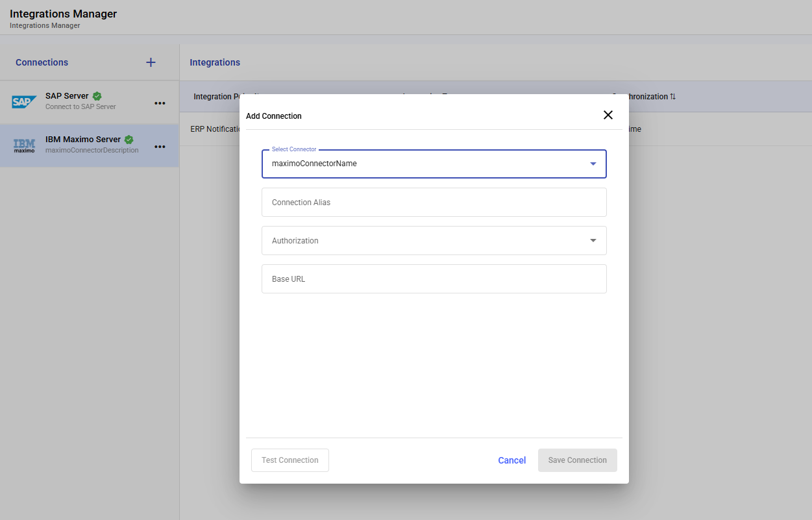Click into the Base URL field
The height and width of the screenshot is (520, 812).
tap(434, 279)
